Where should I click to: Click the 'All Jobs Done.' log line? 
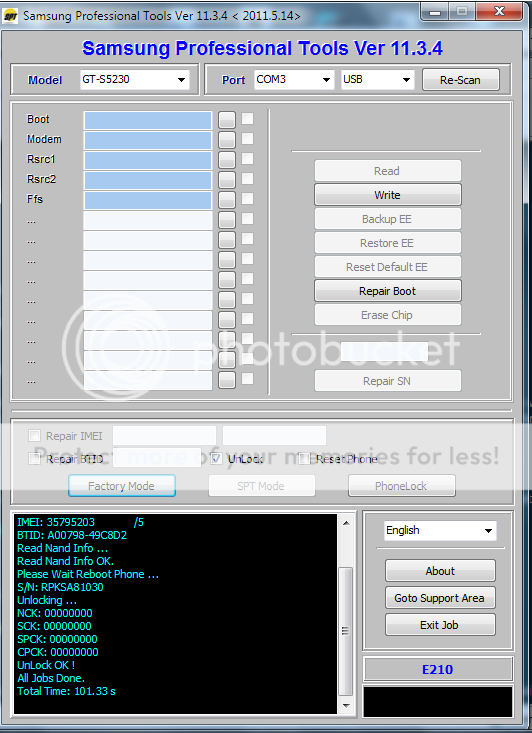51,678
